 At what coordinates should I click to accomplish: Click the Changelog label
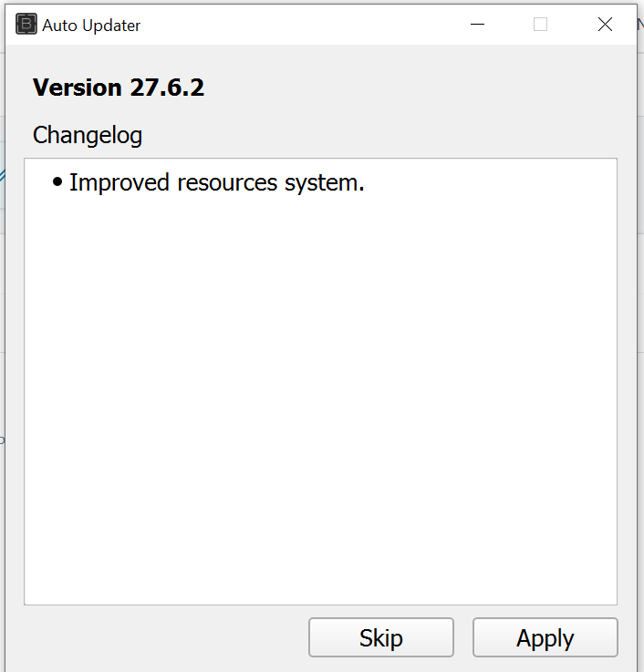pyautogui.click(x=88, y=136)
